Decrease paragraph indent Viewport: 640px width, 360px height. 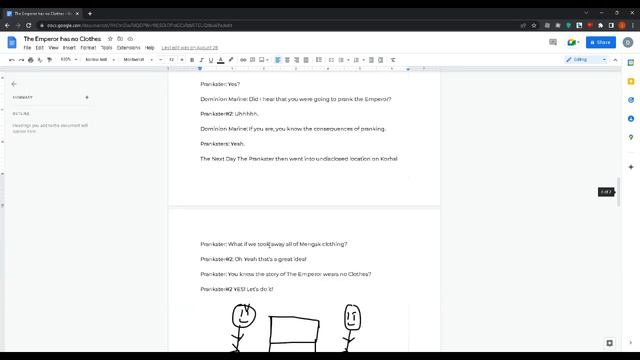371,60
